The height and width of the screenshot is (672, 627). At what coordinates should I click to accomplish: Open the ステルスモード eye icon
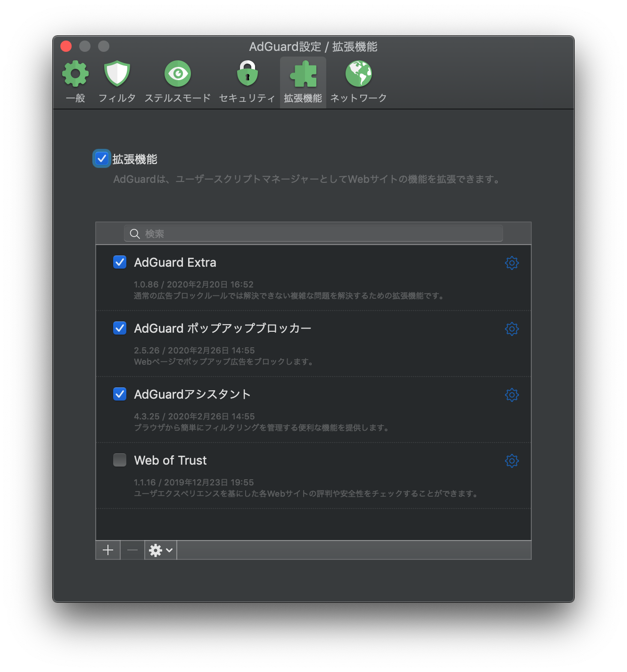click(178, 74)
